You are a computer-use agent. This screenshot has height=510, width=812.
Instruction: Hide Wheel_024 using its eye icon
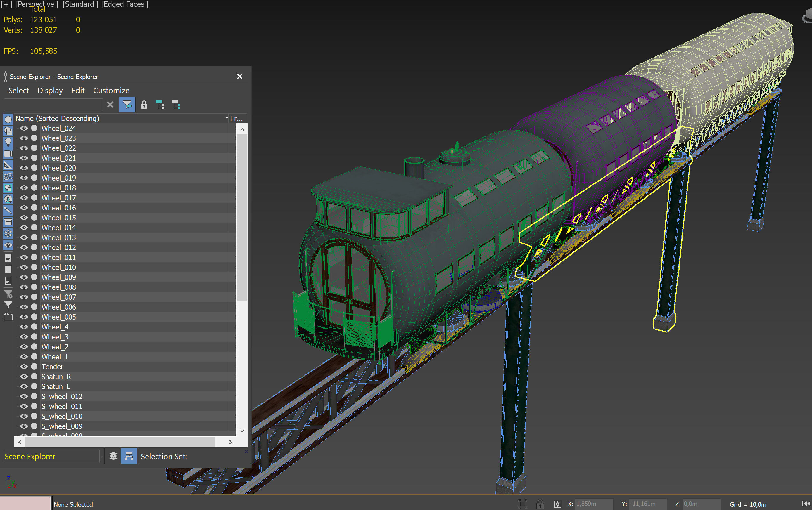pyautogui.click(x=24, y=128)
